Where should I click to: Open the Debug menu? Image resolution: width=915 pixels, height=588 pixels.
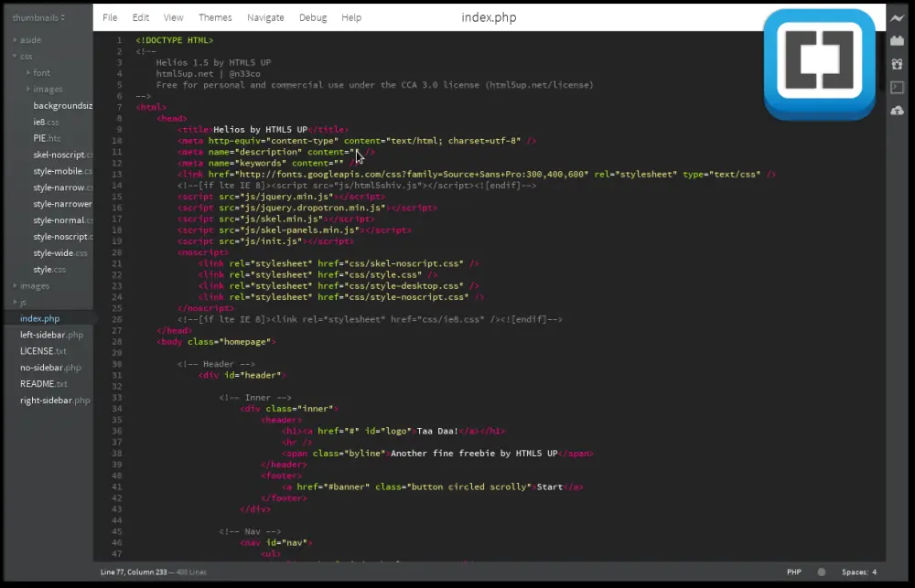[x=313, y=16]
